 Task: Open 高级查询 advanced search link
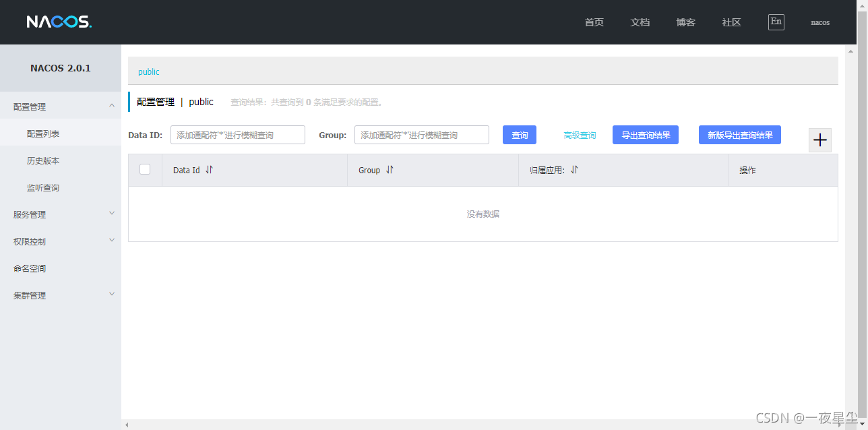coord(580,135)
